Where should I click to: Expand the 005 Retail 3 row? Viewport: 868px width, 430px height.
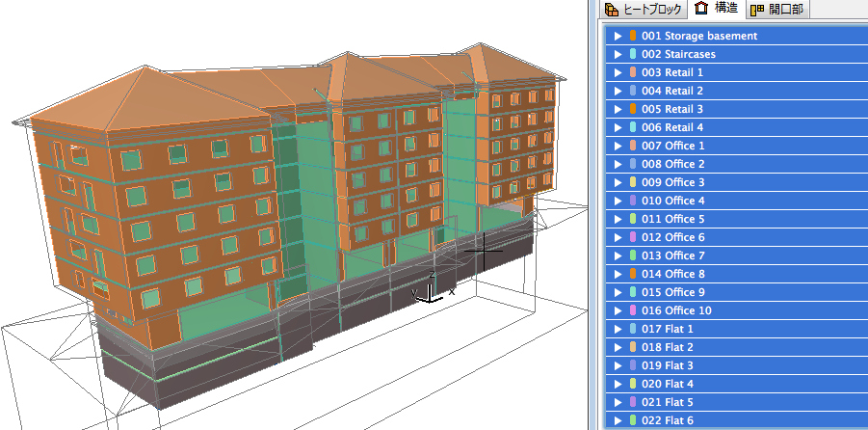[x=618, y=109]
